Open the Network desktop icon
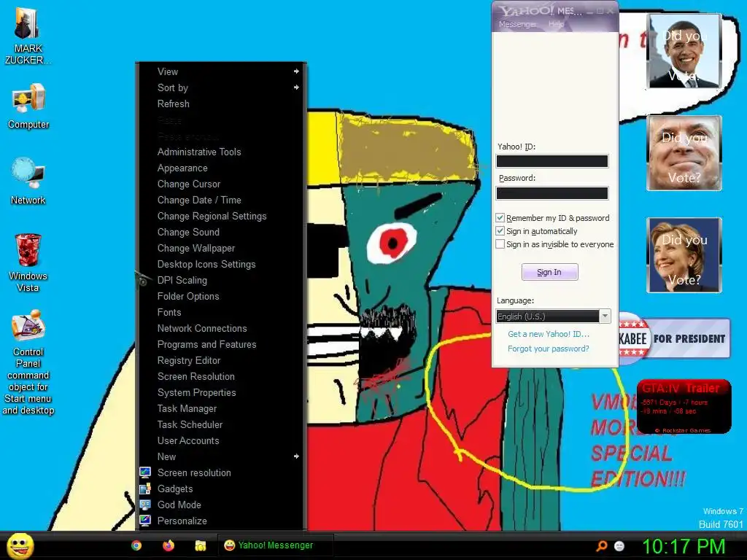Image resolution: width=747 pixels, height=560 pixels. [28, 181]
